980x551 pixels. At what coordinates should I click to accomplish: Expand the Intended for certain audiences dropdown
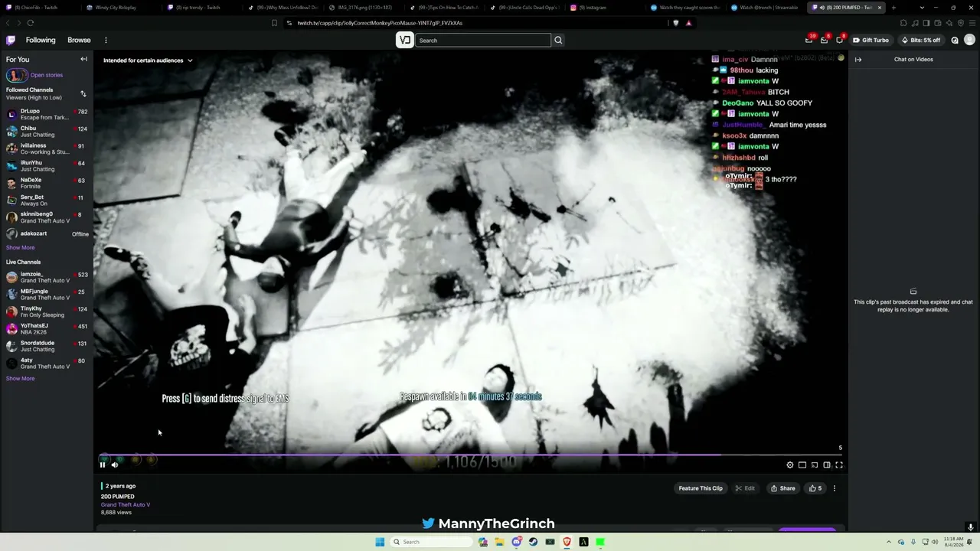tap(148, 60)
